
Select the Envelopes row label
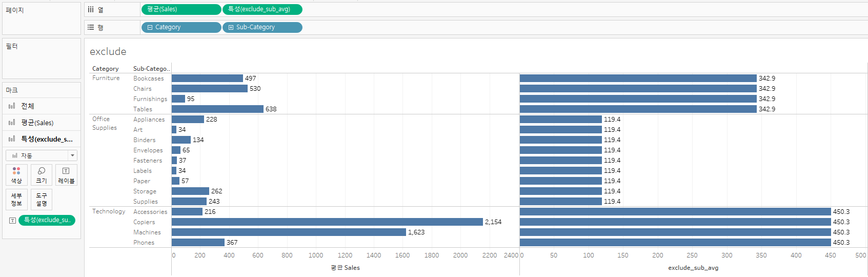(148, 150)
